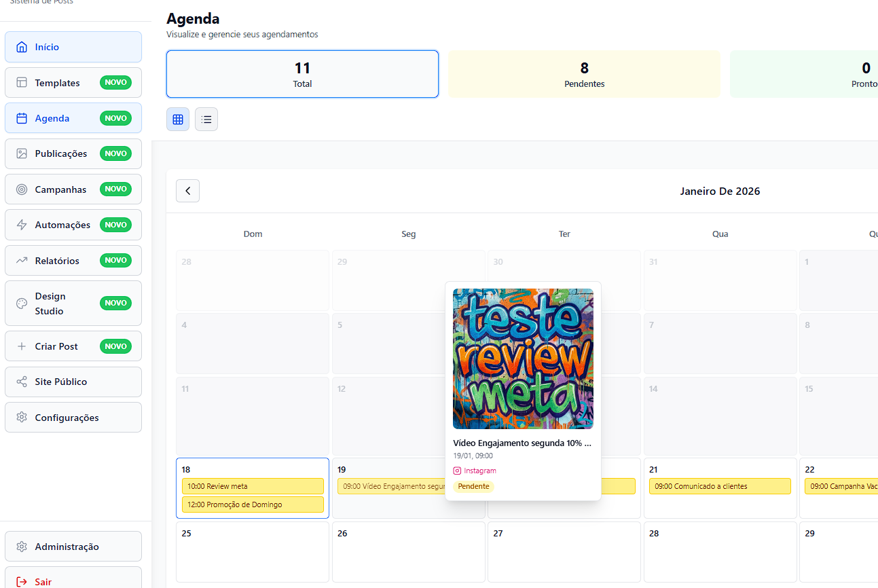This screenshot has height=588, width=878.
Task: Expand the 10:00 Review meta event
Action: 253,486
